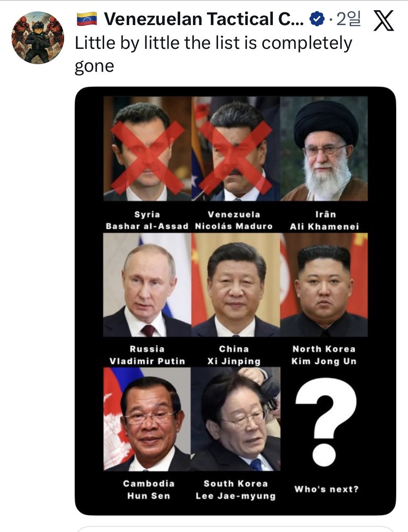
Task: Open the Venezuelan Tactical C... account name
Action: click(204, 19)
